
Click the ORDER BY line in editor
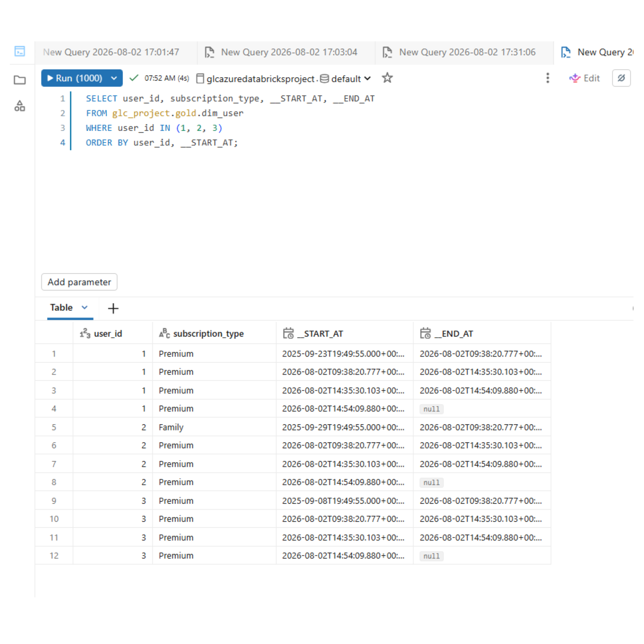coord(162,143)
